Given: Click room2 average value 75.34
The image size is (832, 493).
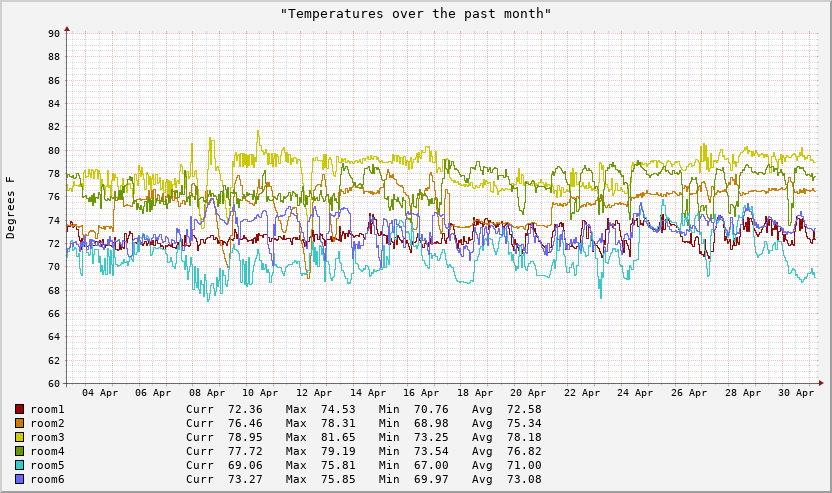Looking at the screenshot, I should click(524, 423).
